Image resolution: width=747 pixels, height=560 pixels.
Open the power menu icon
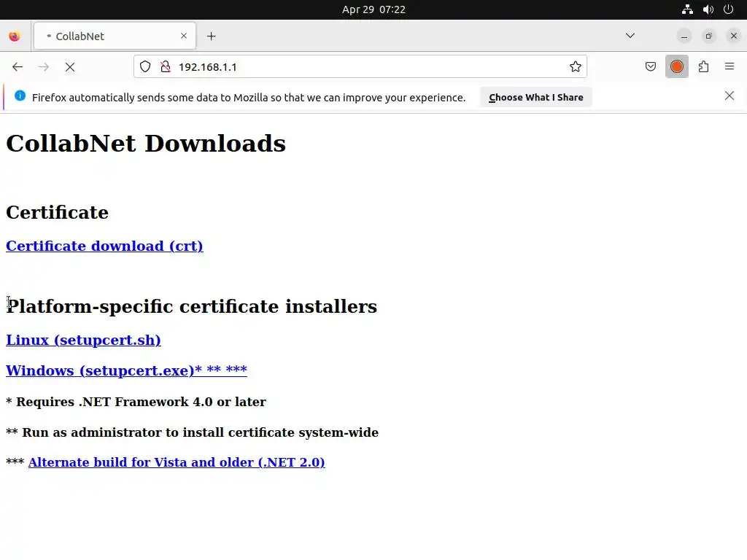[729, 9]
